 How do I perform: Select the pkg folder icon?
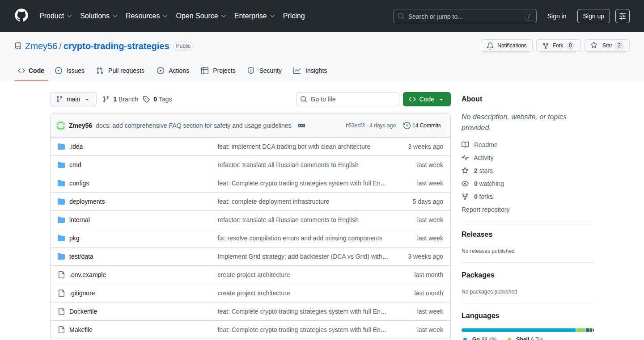61,238
